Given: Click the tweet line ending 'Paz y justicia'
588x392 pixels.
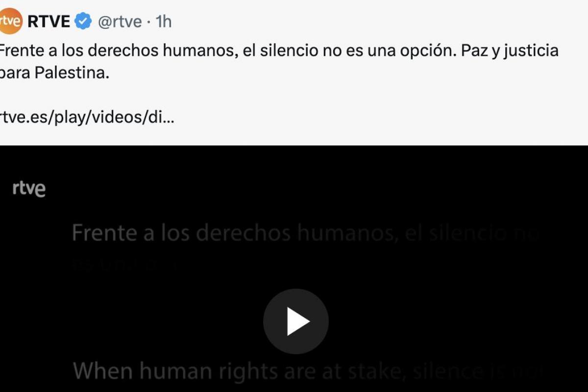Looking at the screenshot, I should click(x=278, y=51).
